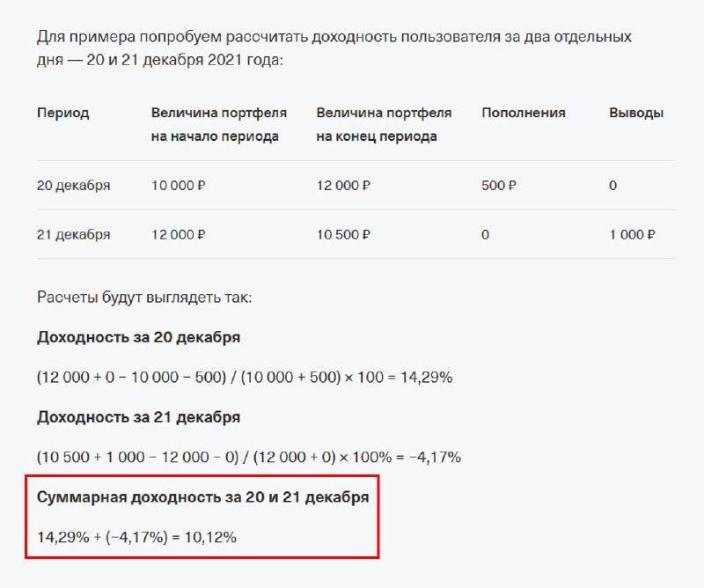The height and width of the screenshot is (588, 704).
Task: Select the '20 декабря' row label
Action: (x=74, y=186)
